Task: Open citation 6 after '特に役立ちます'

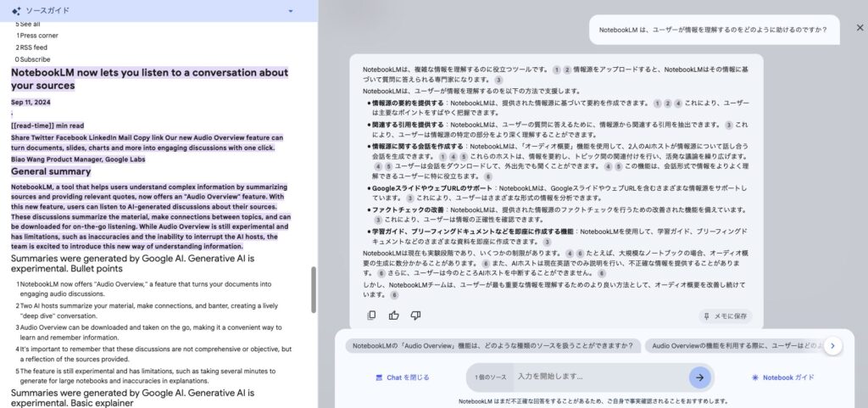Action: [487, 176]
